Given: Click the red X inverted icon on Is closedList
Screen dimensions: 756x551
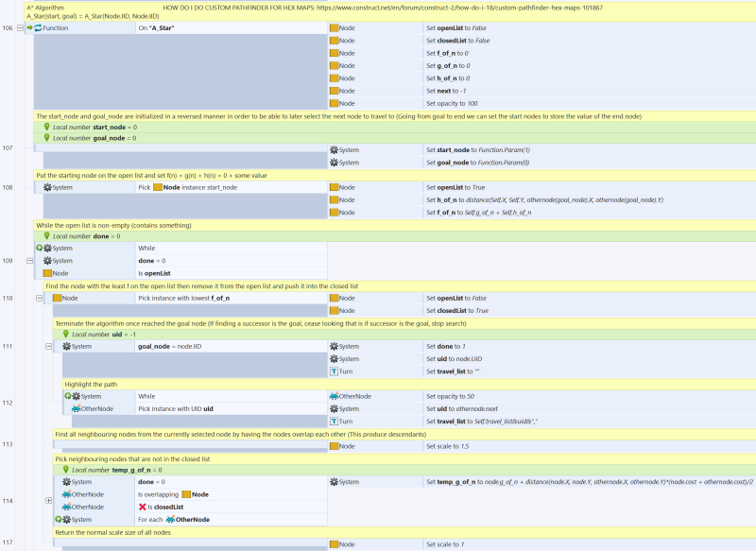Looking at the screenshot, I should pyautogui.click(x=143, y=507).
